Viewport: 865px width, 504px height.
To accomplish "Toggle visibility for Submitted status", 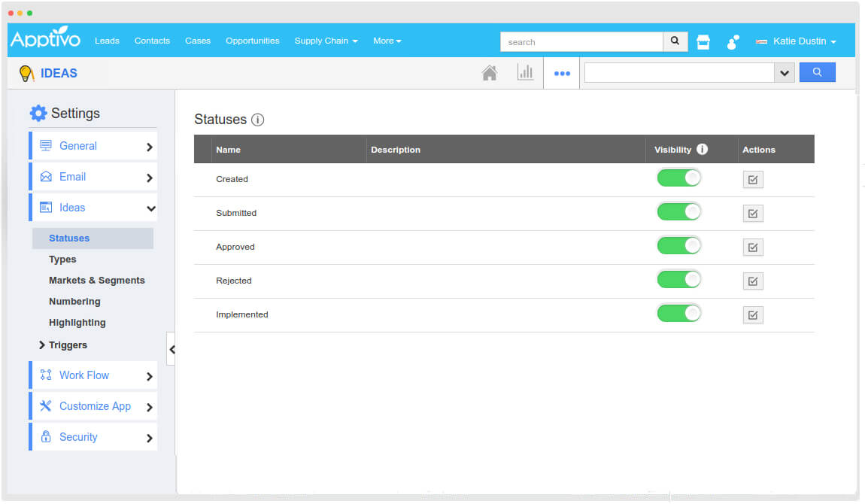I will click(679, 212).
